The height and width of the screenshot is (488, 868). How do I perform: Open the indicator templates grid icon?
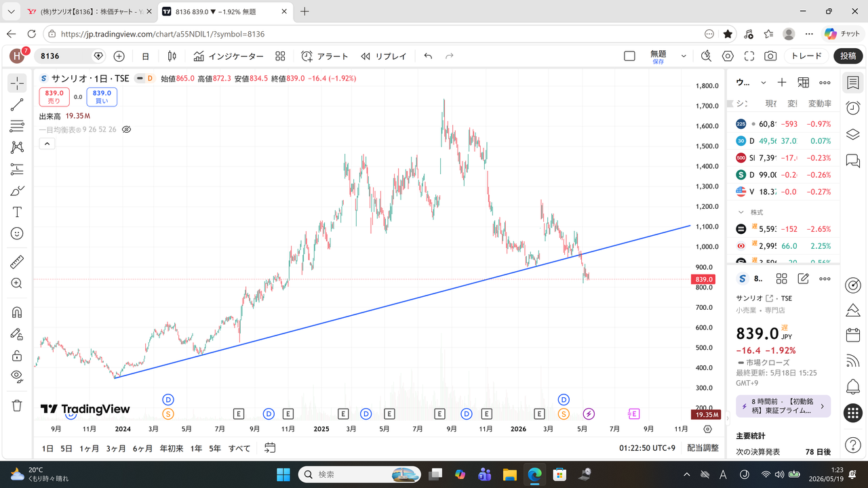point(280,56)
